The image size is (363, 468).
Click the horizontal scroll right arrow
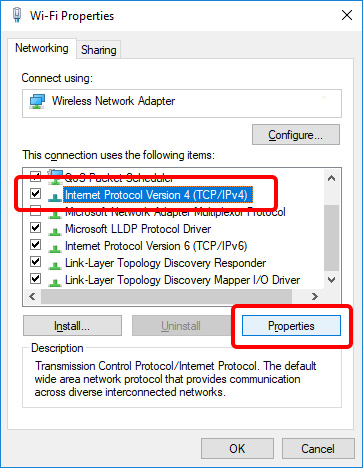314,296
